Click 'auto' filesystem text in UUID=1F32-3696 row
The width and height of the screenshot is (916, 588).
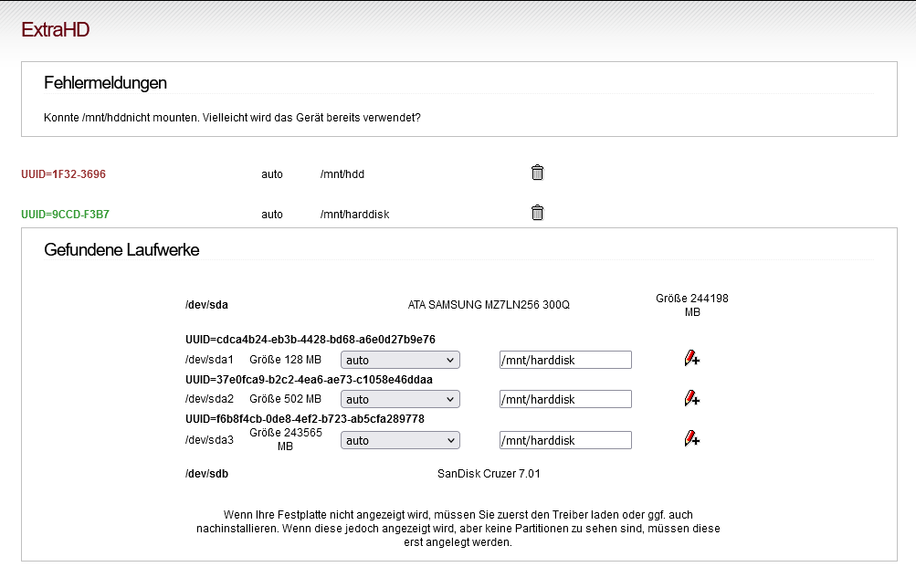click(271, 174)
